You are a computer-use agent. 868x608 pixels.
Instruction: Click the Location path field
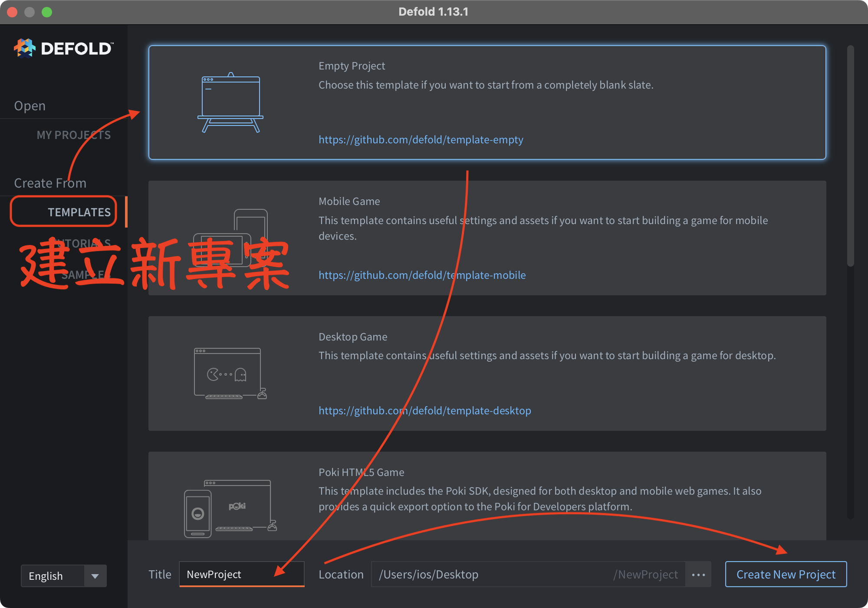pyautogui.click(x=528, y=574)
